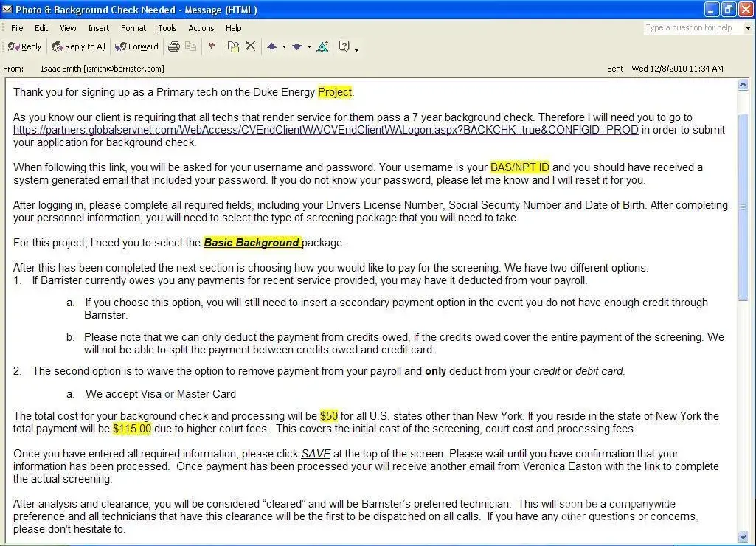This screenshot has height=546, width=756.
Task: Click Reply to All in toolbar
Action: tap(78, 46)
